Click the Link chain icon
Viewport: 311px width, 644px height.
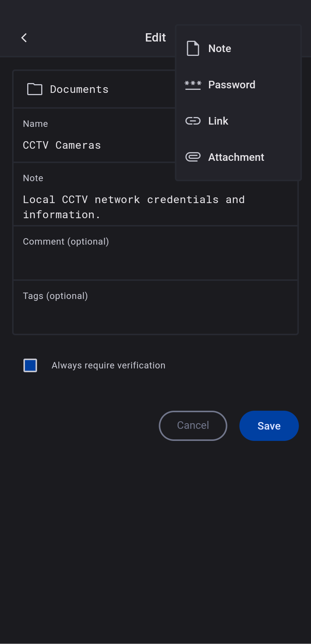point(193,121)
